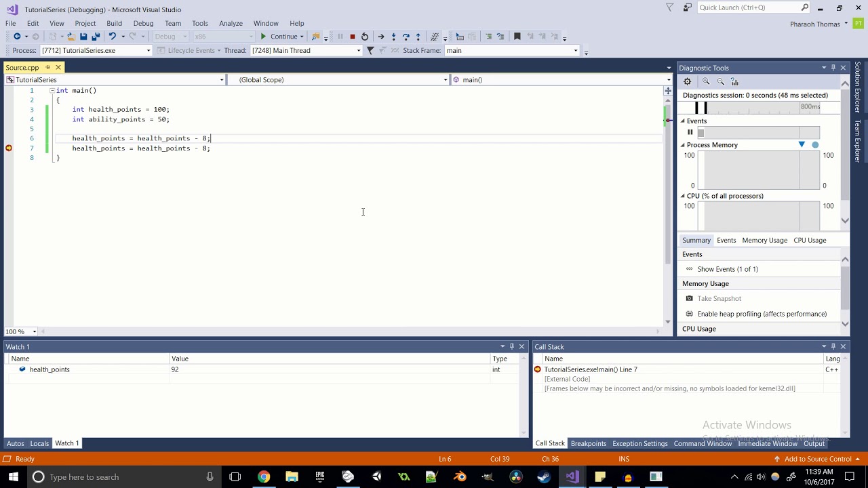
Task: Collapse the main function outline on line 1
Action: [x=52, y=90]
